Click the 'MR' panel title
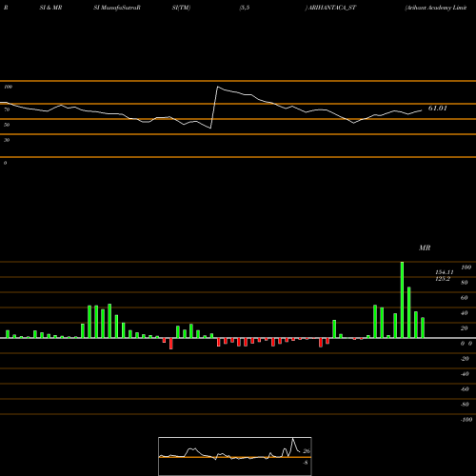The width and height of the screenshot is (476, 476). pos(425,248)
